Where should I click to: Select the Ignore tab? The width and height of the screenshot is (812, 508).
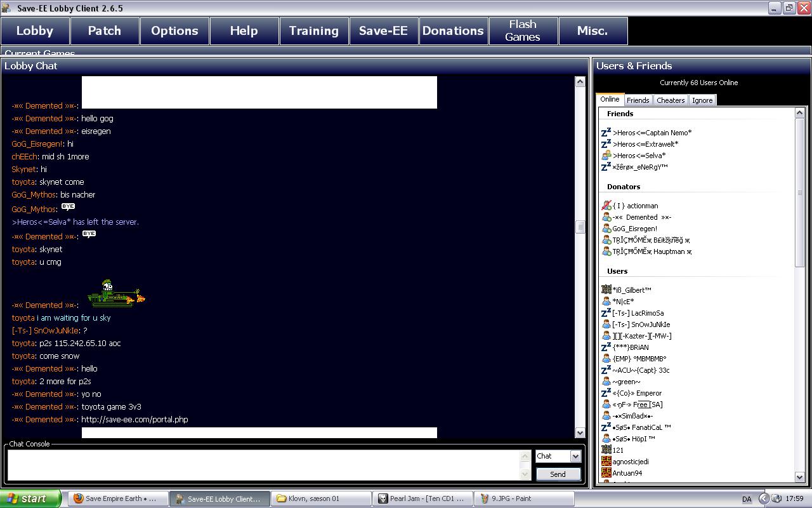[702, 100]
